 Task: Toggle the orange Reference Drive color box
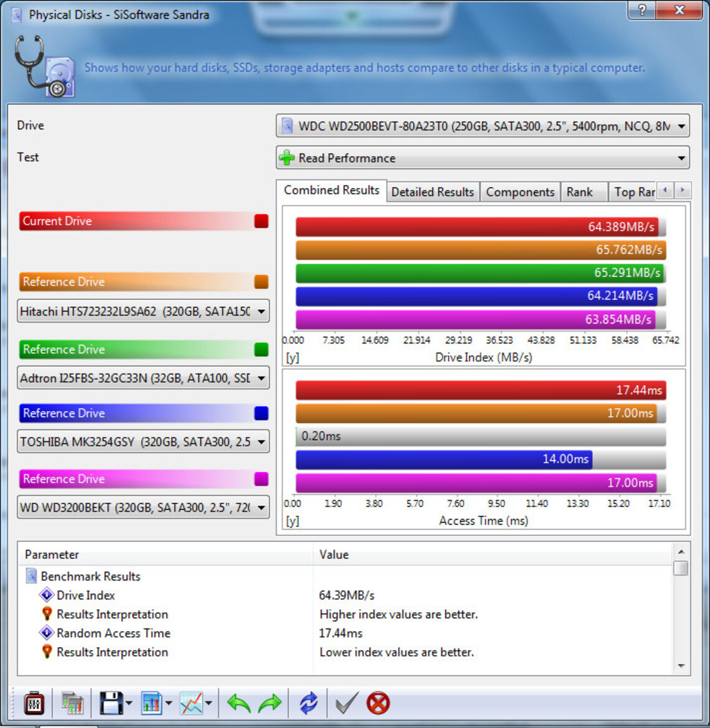pyautogui.click(x=261, y=282)
